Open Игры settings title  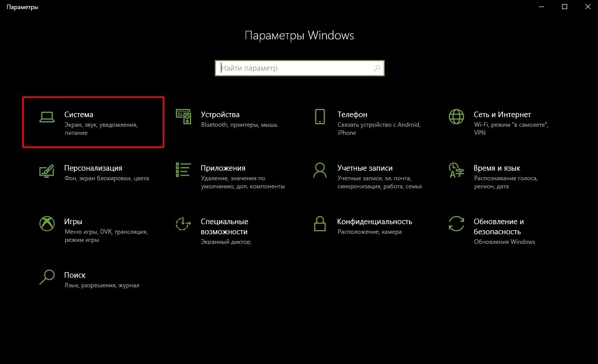pyautogui.click(x=73, y=222)
